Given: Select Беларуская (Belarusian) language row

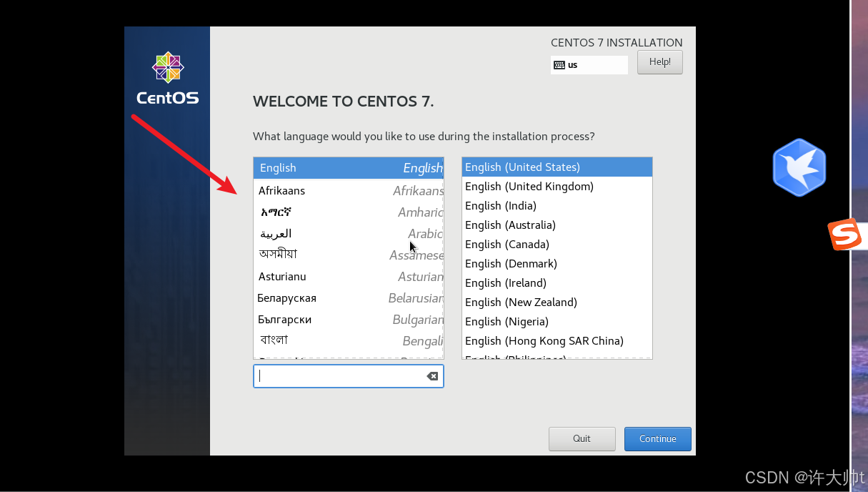Looking at the screenshot, I should point(349,298).
